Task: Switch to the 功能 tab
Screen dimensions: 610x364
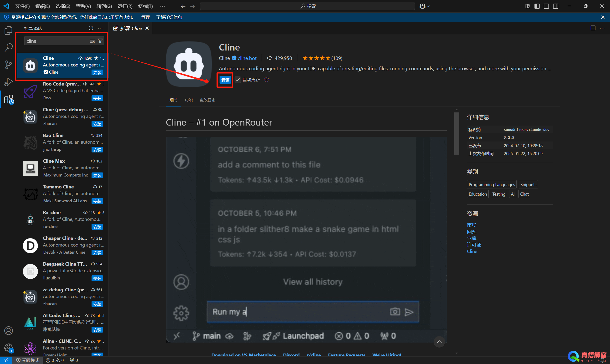Action: (x=189, y=100)
